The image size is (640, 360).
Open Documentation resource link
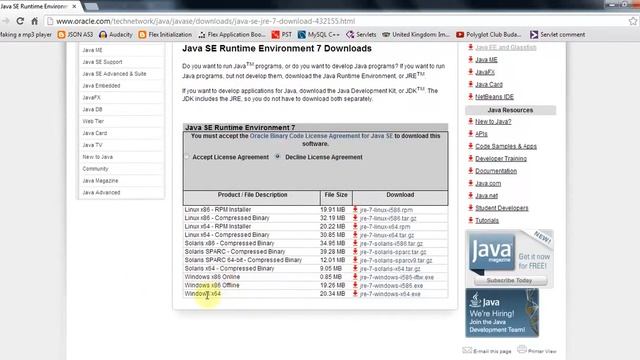(496, 171)
